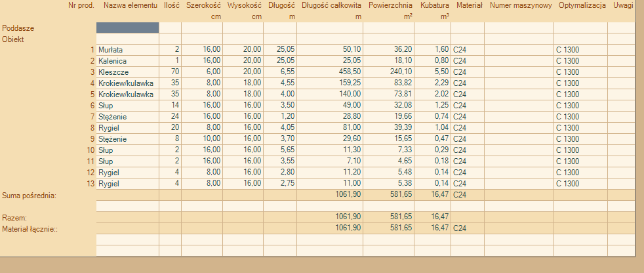The width and height of the screenshot is (644, 273).
Task: Click the 'Nazwa elementu' column header
Action: click(x=127, y=6)
